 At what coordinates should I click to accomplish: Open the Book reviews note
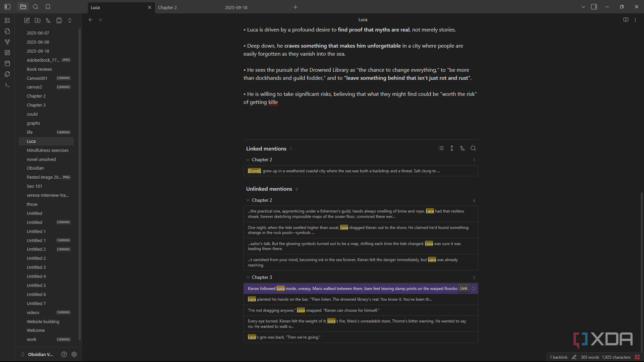click(46, 69)
